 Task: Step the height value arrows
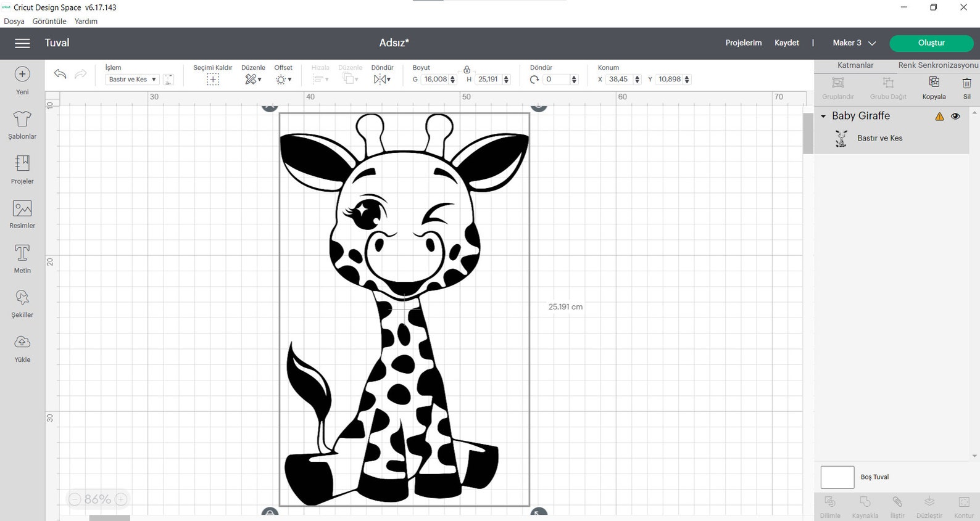point(507,80)
